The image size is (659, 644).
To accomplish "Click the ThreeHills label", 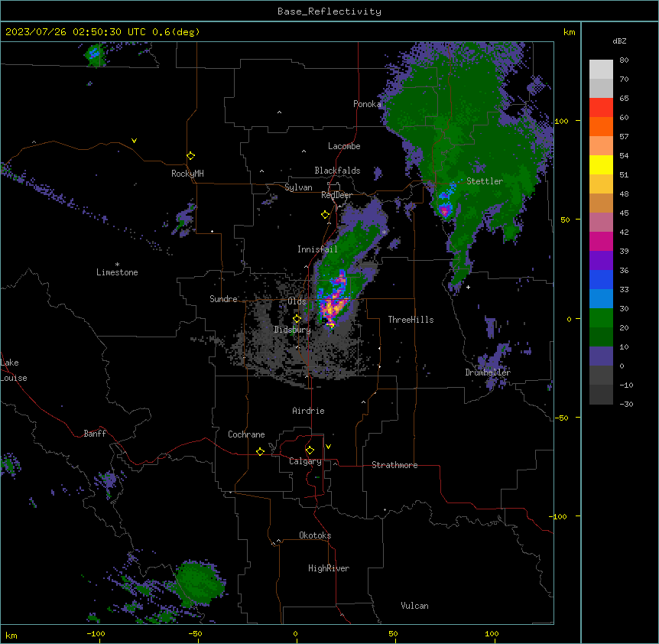I will 411,320.
